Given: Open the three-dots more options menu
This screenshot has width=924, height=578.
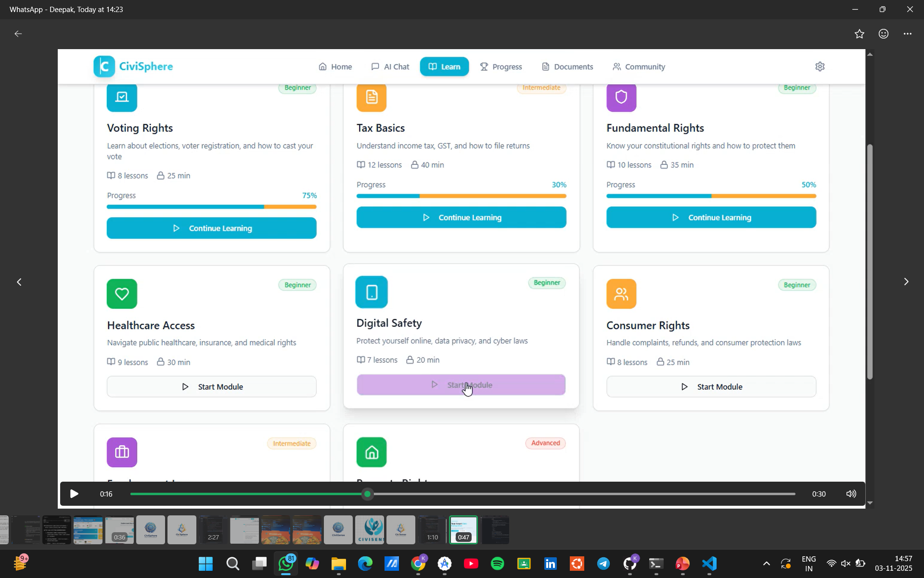Looking at the screenshot, I should pyautogui.click(x=908, y=34).
